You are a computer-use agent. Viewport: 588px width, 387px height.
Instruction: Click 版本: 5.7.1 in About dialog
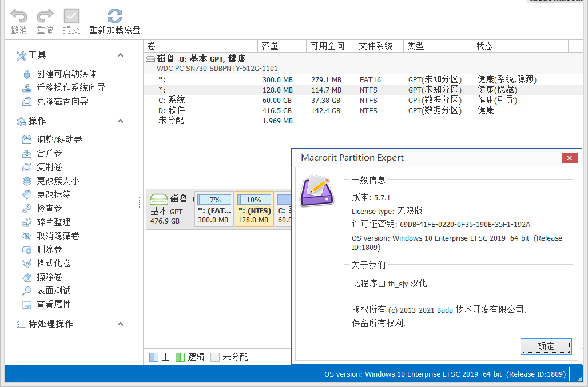(371, 197)
